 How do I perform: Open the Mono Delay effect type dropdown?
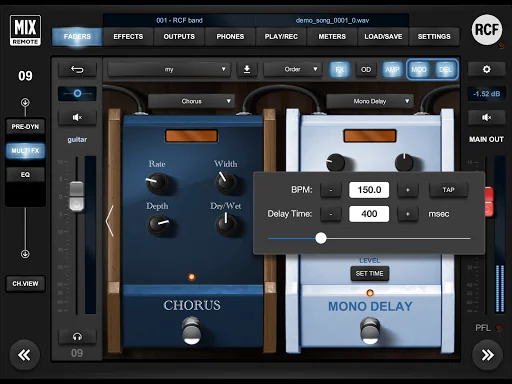(370, 101)
